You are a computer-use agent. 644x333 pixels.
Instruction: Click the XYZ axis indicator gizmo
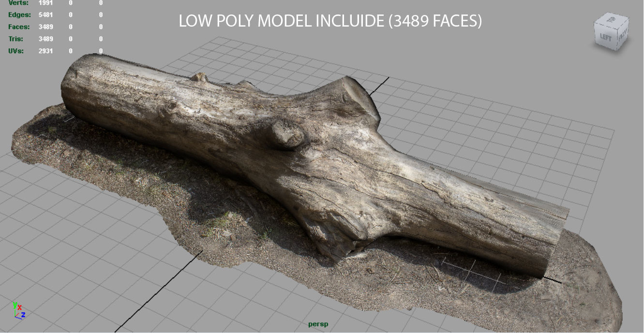19,311
